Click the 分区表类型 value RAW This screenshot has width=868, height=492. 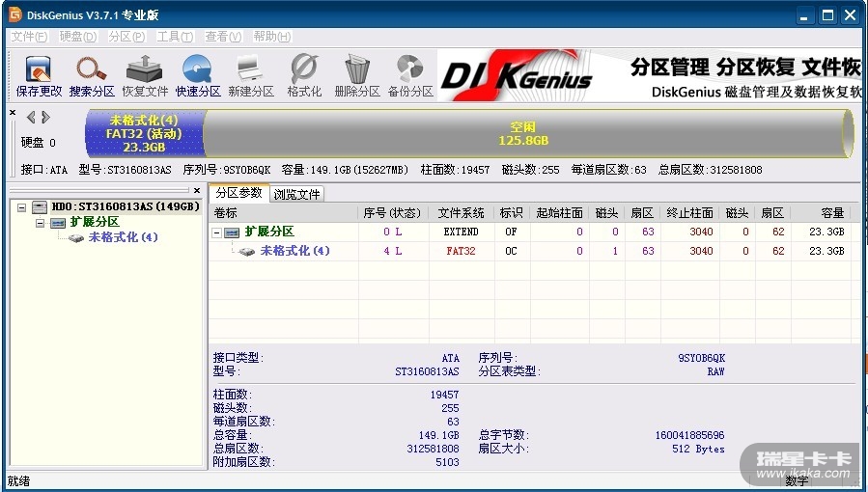tap(715, 371)
